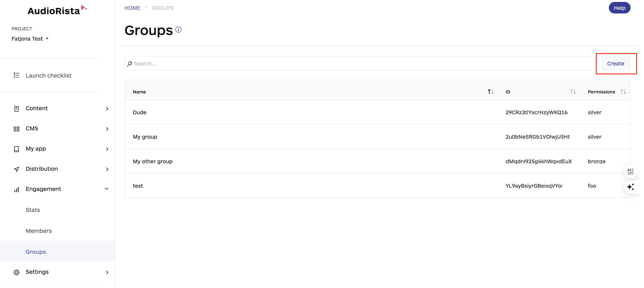Click the Create button

[x=616, y=64]
